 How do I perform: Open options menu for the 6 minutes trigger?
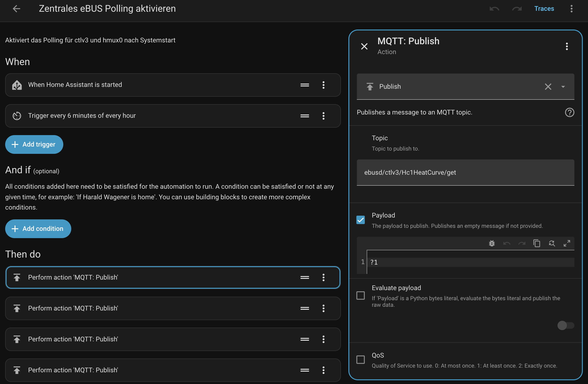click(323, 116)
